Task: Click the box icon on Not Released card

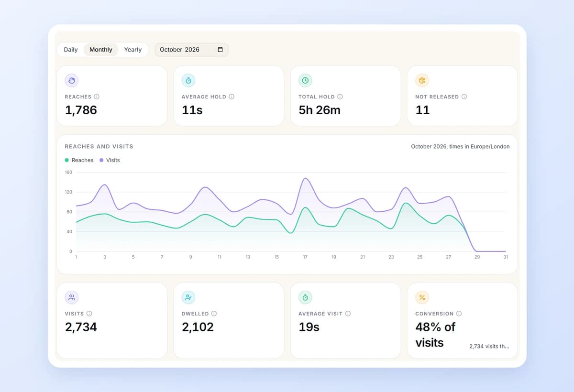Action: click(x=422, y=80)
